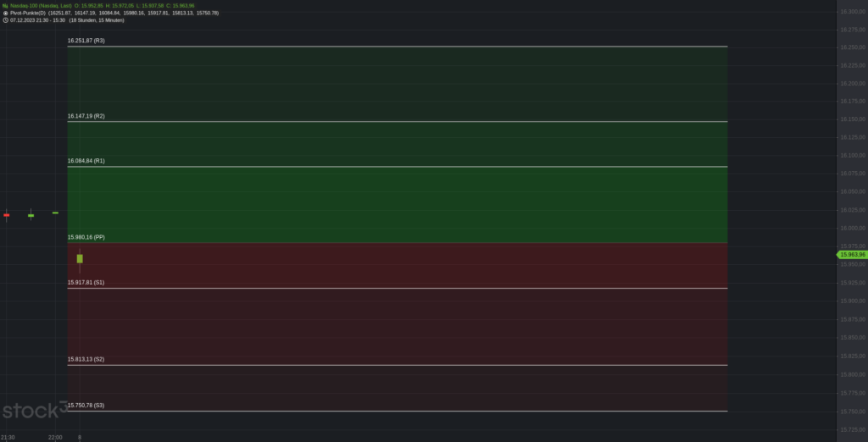Click the large green candle below PP line
The image size is (868, 442).
coord(80,259)
